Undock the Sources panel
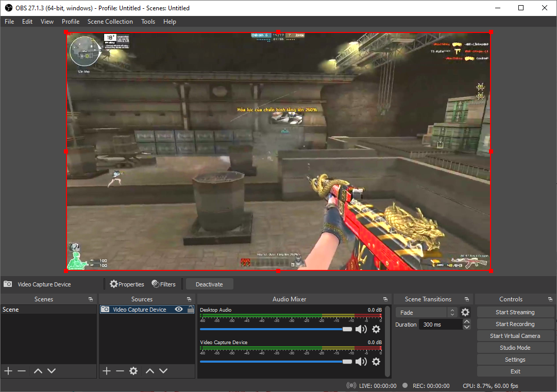Screen dimensions: 557x392 click(189, 299)
